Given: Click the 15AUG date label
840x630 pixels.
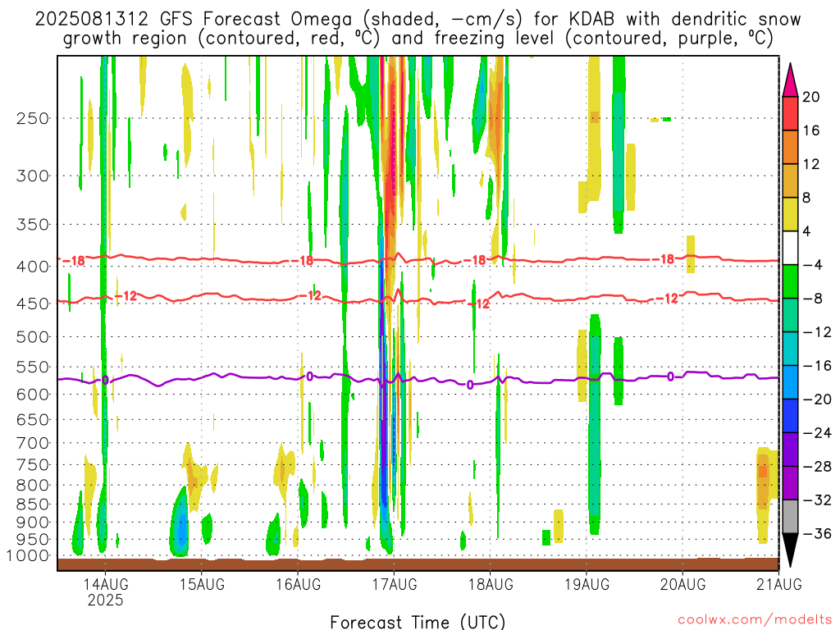Looking at the screenshot, I should [x=202, y=584].
